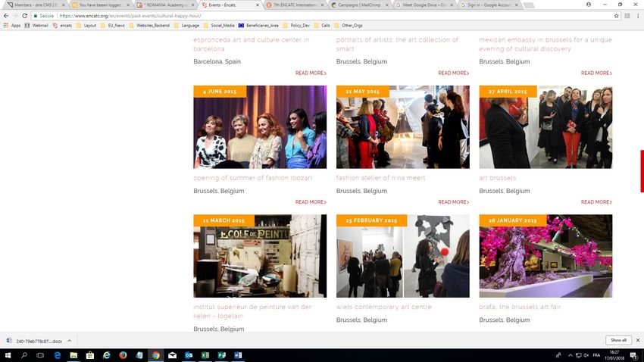Image resolution: width=644 pixels, height=362 pixels.
Task: Open the Chrome three-dot menu
Action: click(638, 16)
